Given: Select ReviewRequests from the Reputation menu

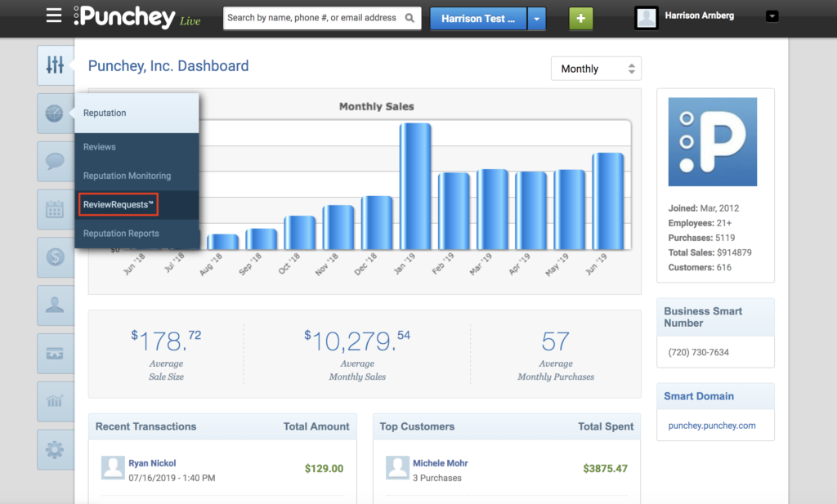Looking at the screenshot, I should pyautogui.click(x=119, y=204).
